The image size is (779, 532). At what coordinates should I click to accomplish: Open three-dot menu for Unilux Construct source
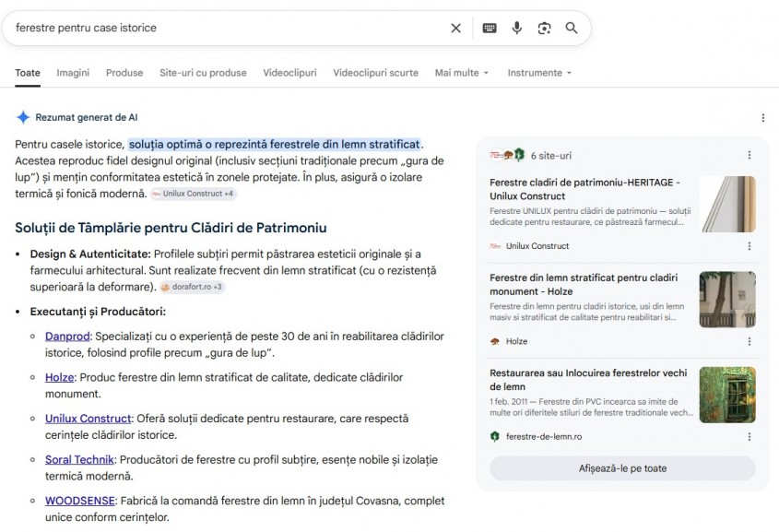pyautogui.click(x=749, y=246)
